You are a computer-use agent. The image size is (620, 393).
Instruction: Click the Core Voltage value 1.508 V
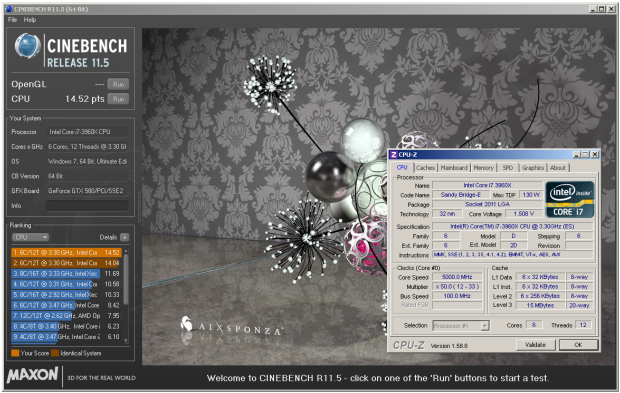pos(524,214)
